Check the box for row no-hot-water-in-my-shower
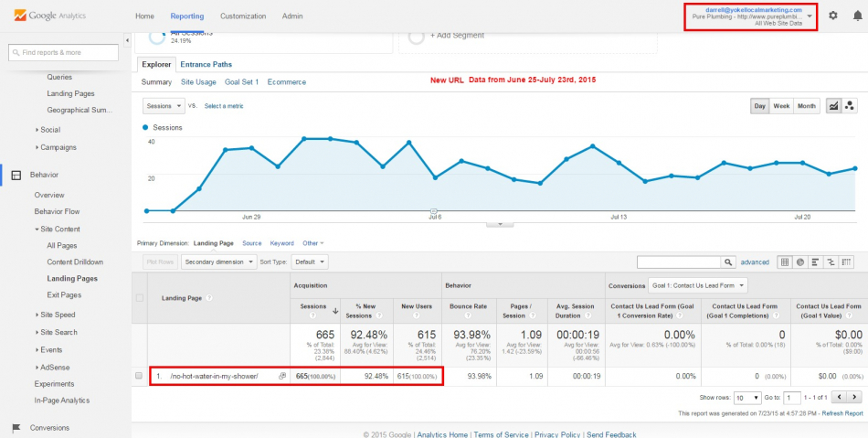This screenshot has height=438, width=868. (x=139, y=376)
